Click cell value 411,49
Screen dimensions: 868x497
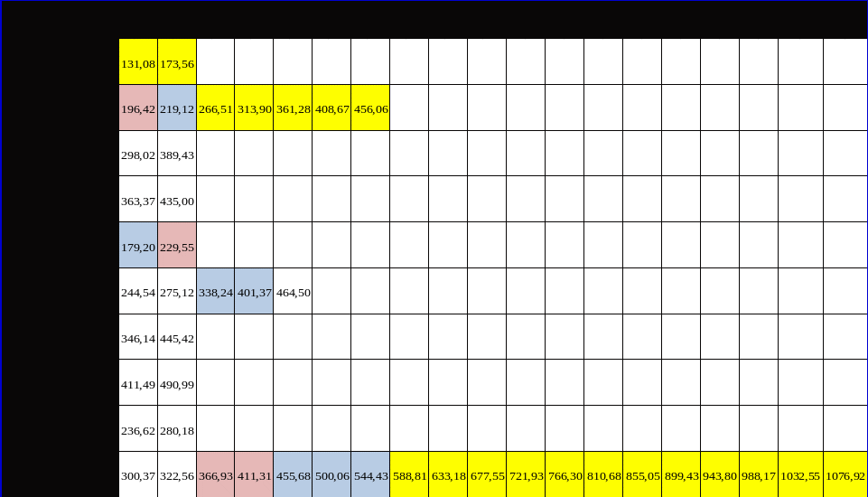(x=138, y=383)
